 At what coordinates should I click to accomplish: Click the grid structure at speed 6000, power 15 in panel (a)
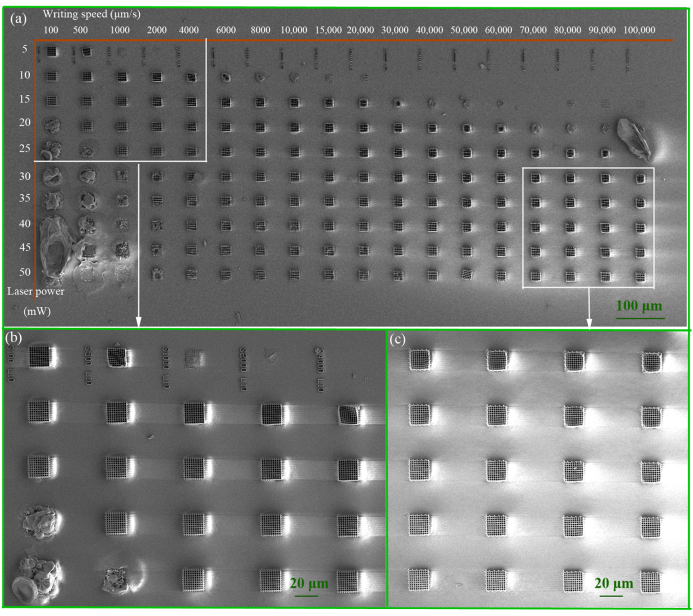click(226, 102)
